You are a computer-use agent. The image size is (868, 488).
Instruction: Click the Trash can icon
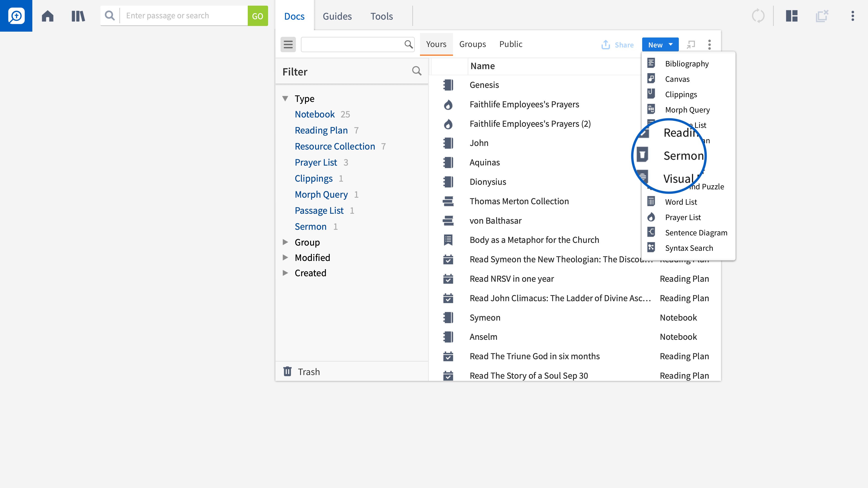(288, 371)
